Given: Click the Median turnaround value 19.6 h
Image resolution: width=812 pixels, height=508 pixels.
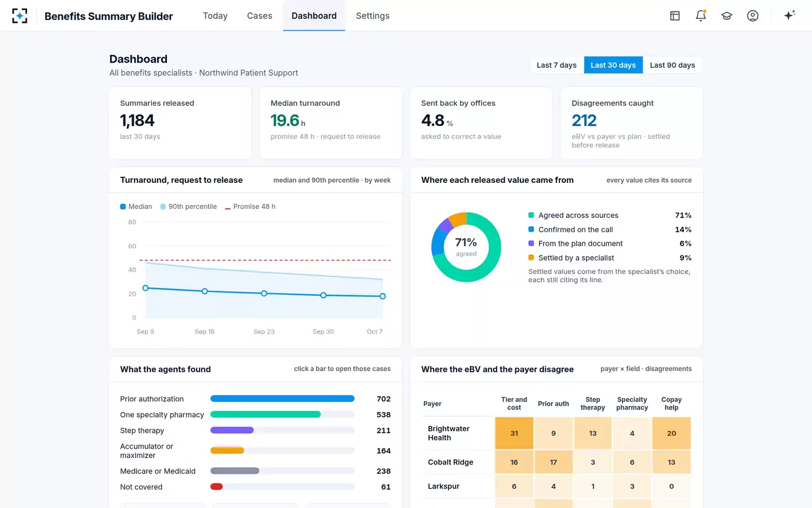Looking at the screenshot, I should click(x=288, y=120).
